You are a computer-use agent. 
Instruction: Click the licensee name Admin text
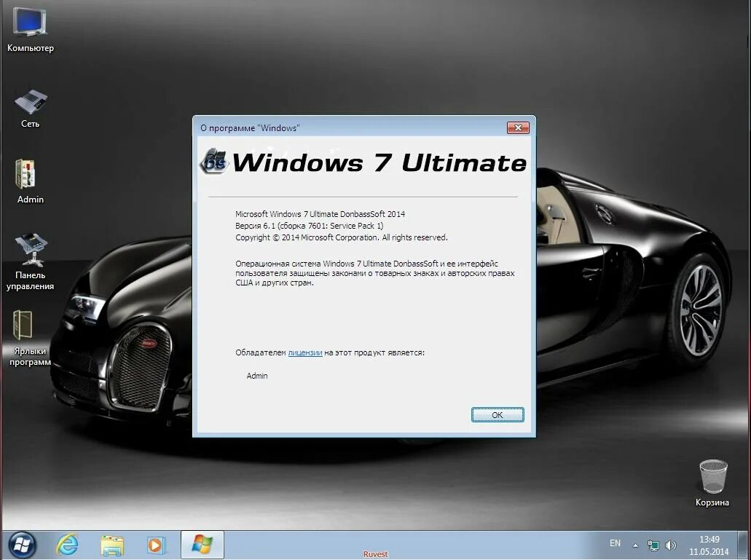pos(257,376)
